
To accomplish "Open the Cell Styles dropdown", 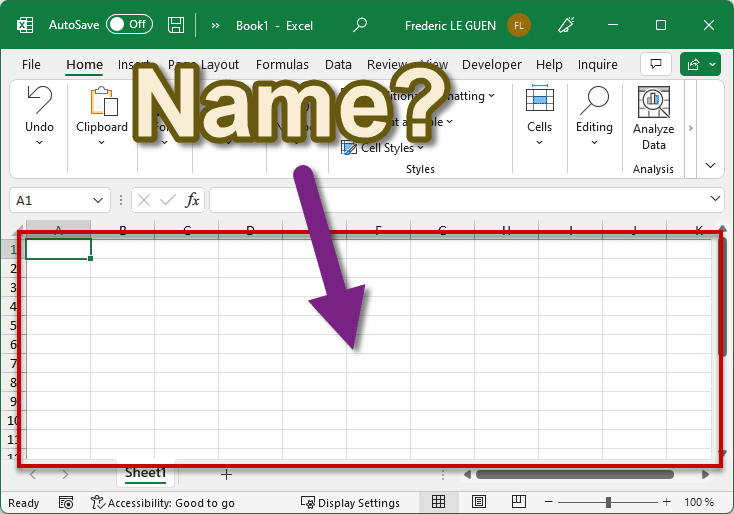I will 382,148.
